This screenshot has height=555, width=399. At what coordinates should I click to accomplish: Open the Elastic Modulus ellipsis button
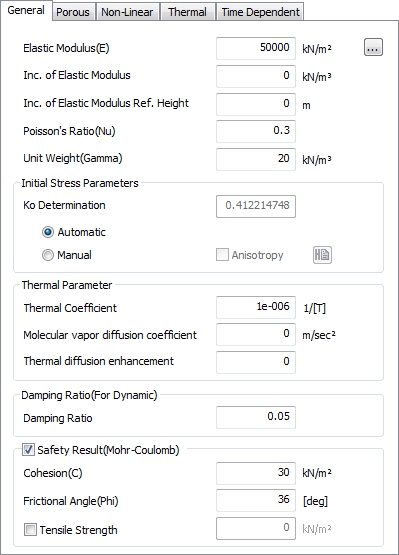pyautogui.click(x=373, y=47)
